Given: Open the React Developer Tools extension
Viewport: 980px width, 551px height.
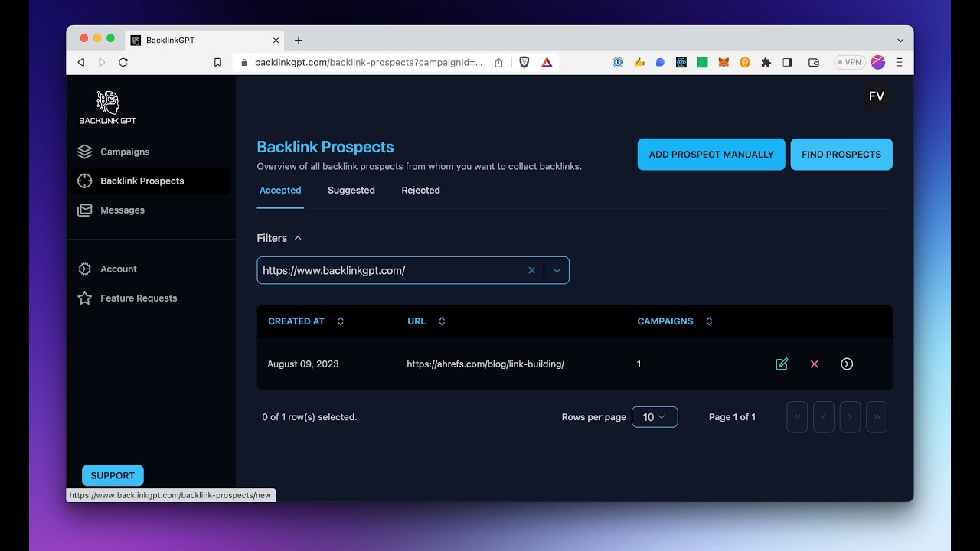Looking at the screenshot, I should pyautogui.click(x=681, y=63).
